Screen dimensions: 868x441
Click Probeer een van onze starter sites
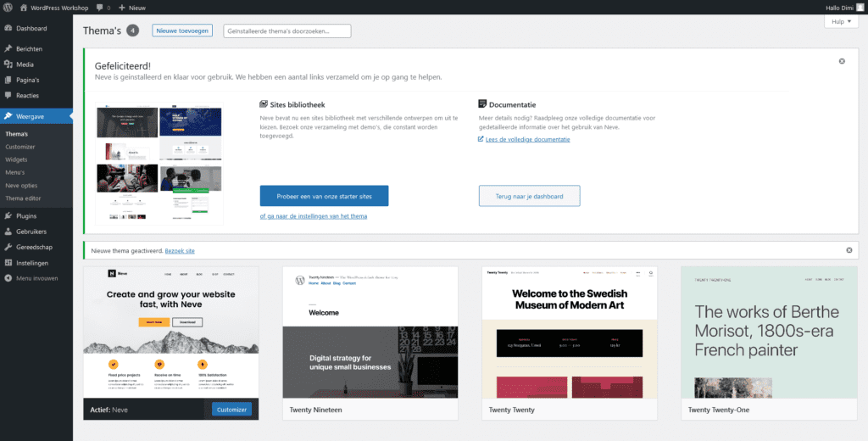pos(324,196)
